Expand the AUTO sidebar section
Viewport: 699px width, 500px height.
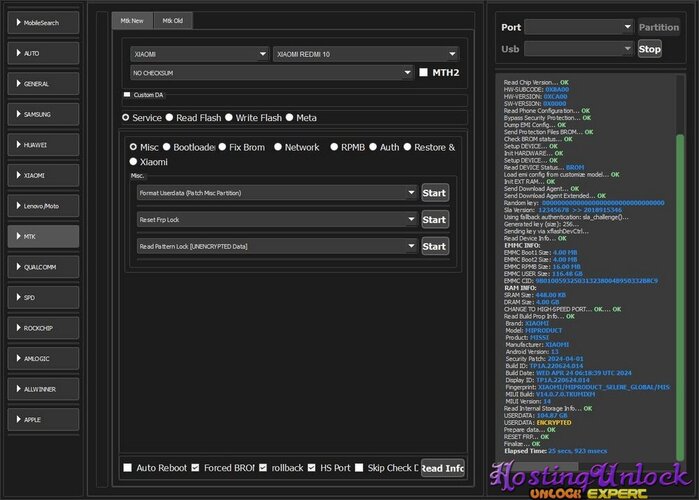point(43,53)
